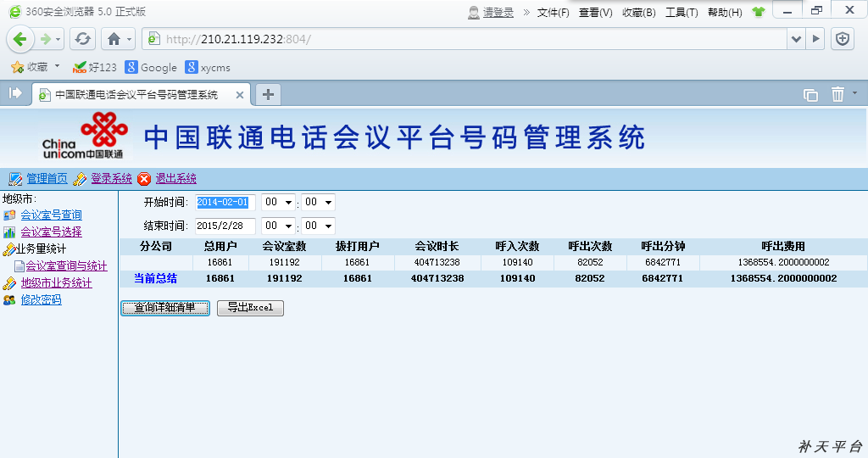The image size is (868, 458).
Task: Open 会议室号查询 in the sidebar
Action: click(52, 215)
